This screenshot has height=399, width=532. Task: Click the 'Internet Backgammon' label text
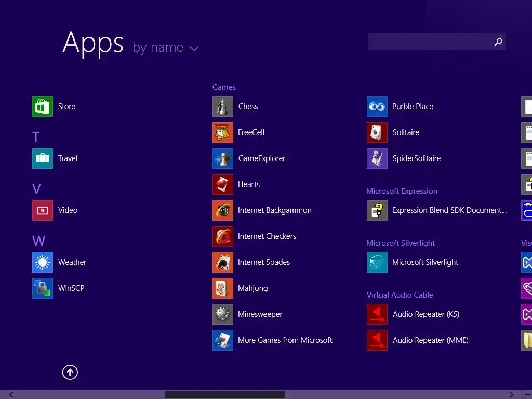tap(274, 210)
